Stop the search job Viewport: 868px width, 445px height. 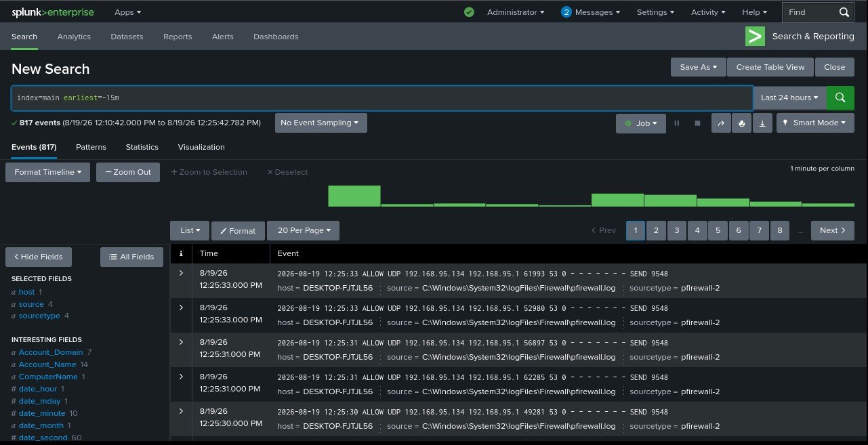pyautogui.click(x=697, y=123)
